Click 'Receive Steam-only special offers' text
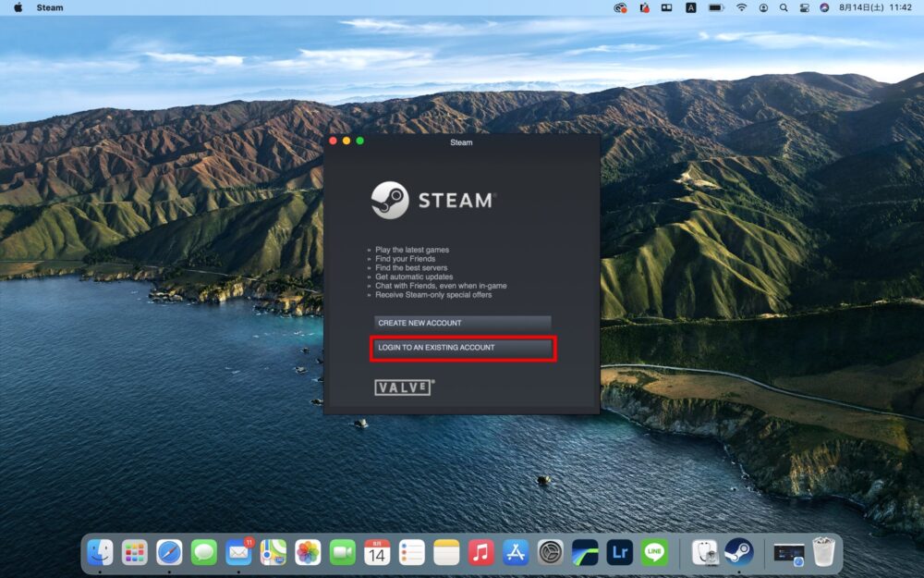 [x=433, y=294]
